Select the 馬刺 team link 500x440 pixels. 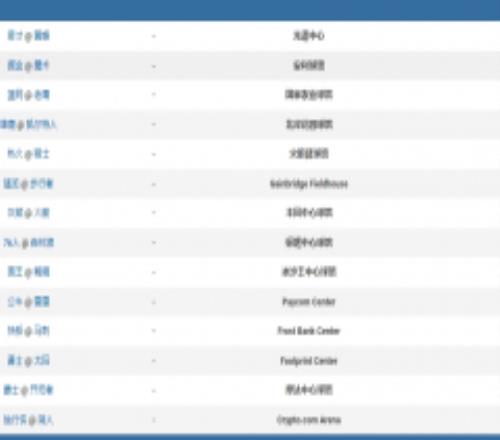click(42, 331)
